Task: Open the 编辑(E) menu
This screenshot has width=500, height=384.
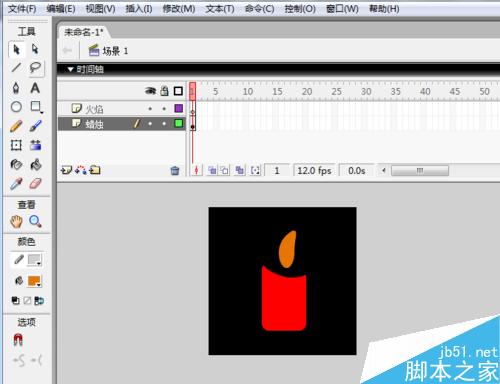Action: pos(61,9)
